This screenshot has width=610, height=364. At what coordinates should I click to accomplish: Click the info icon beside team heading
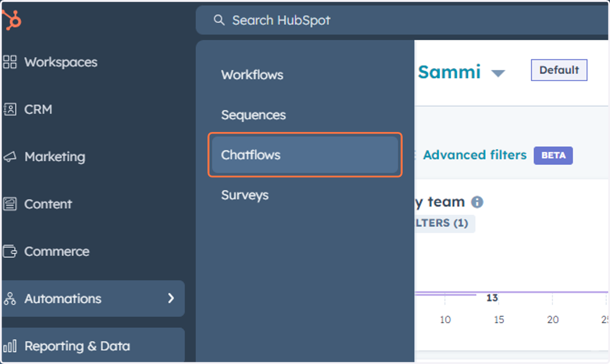tap(477, 202)
